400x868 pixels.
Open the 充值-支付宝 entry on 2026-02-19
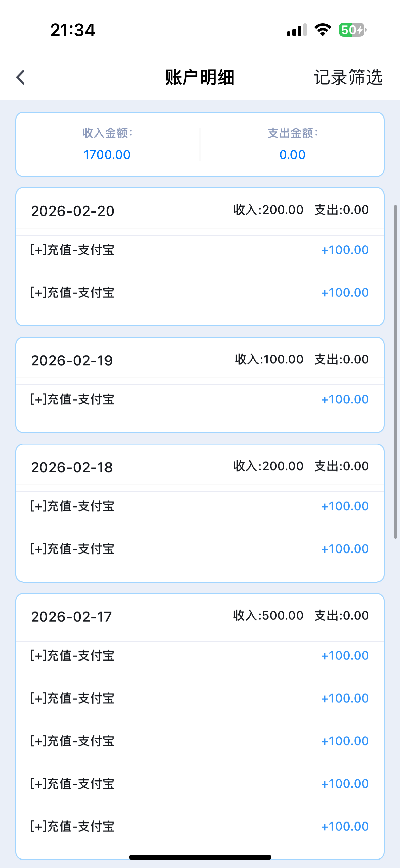[x=199, y=399]
